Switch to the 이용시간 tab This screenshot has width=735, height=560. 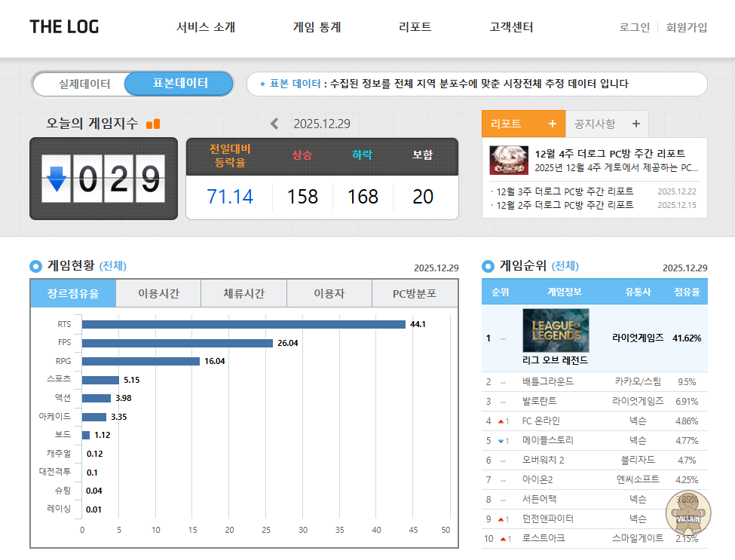(x=158, y=294)
